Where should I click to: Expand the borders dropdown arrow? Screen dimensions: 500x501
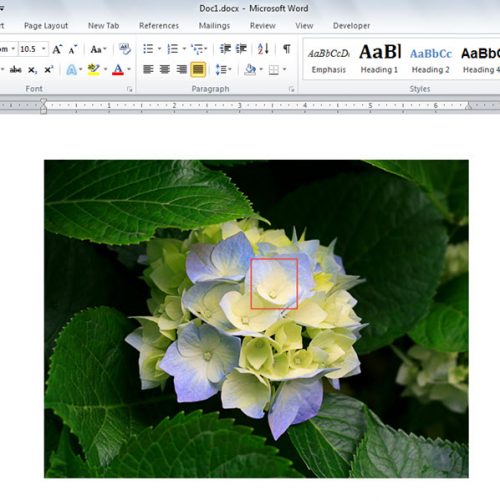[285, 69]
